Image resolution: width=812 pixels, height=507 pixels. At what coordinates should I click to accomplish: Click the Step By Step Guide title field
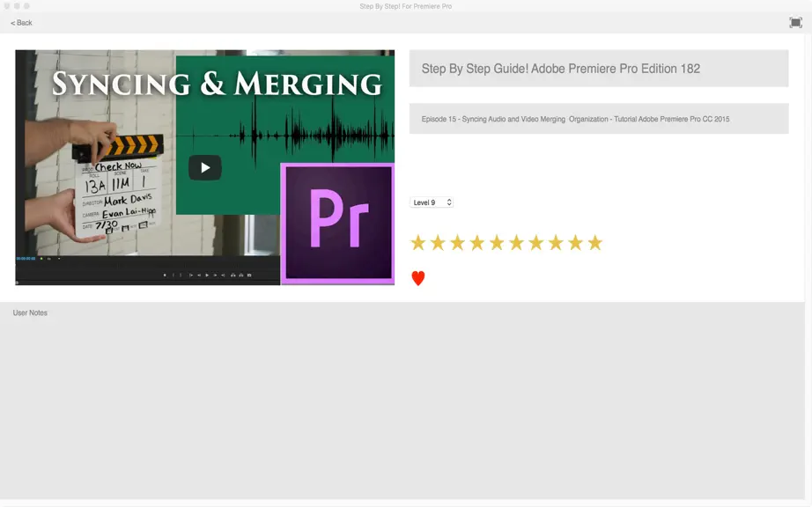pos(599,69)
